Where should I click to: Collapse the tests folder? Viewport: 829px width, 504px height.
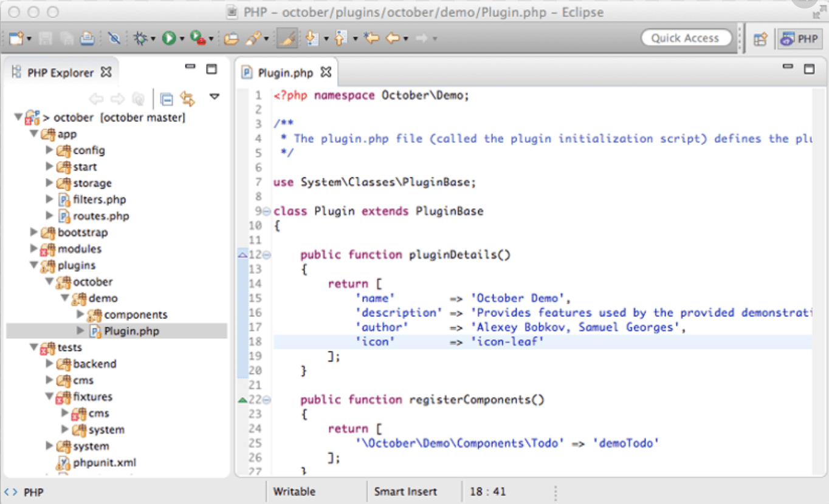coord(33,347)
